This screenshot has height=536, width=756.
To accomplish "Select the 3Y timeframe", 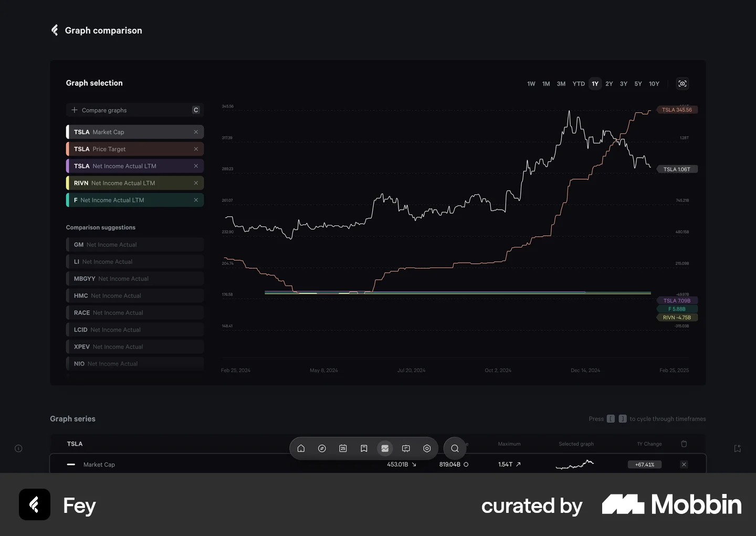I will [624, 84].
